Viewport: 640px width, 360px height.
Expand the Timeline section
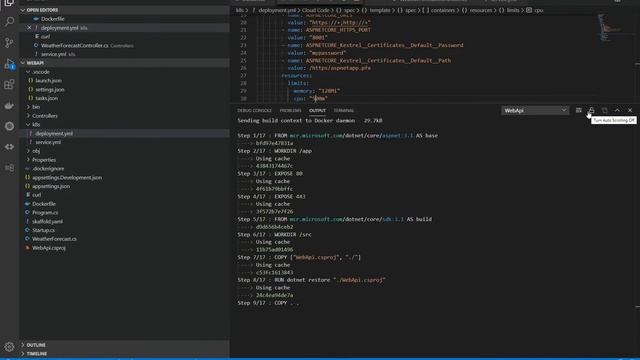coord(124,354)
